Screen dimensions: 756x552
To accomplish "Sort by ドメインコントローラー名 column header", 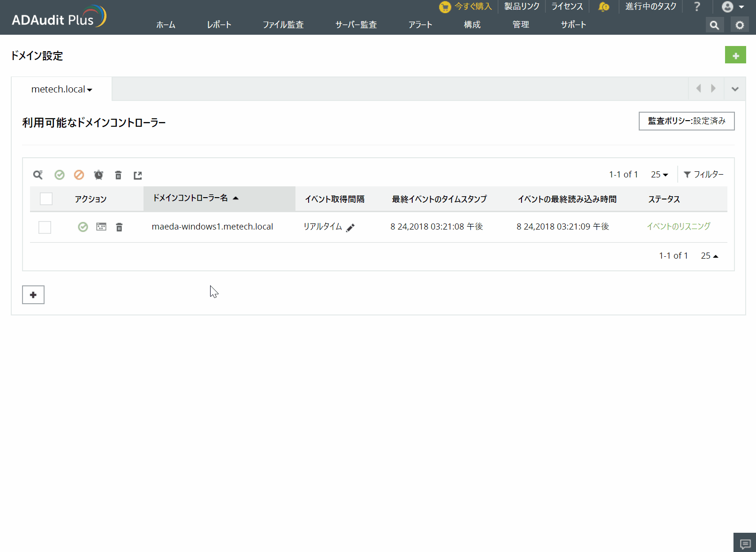I will click(x=190, y=198).
